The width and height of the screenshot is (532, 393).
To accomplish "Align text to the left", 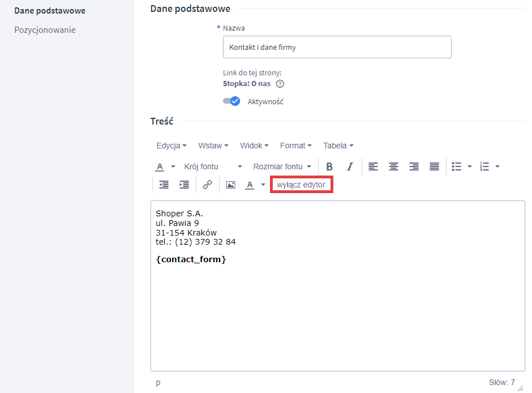I will coord(373,166).
